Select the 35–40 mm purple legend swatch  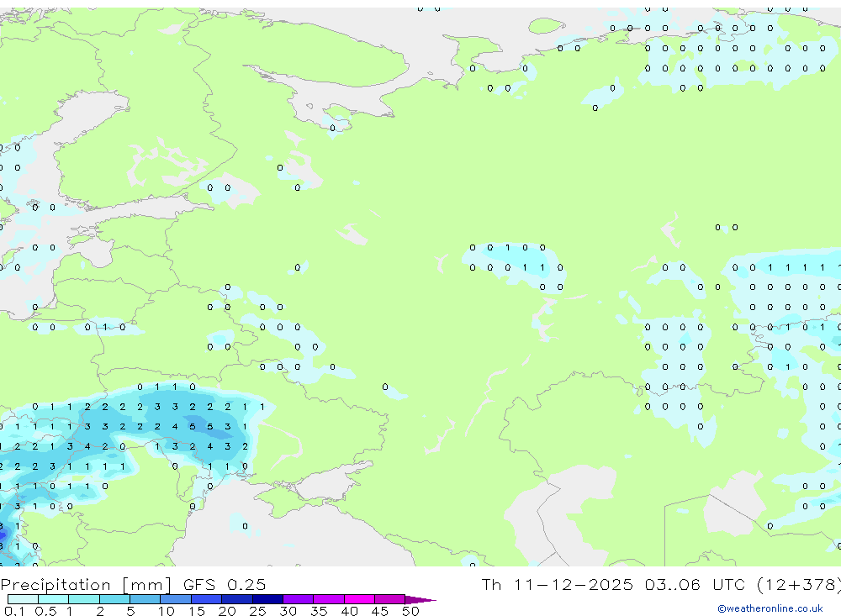tap(329, 599)
